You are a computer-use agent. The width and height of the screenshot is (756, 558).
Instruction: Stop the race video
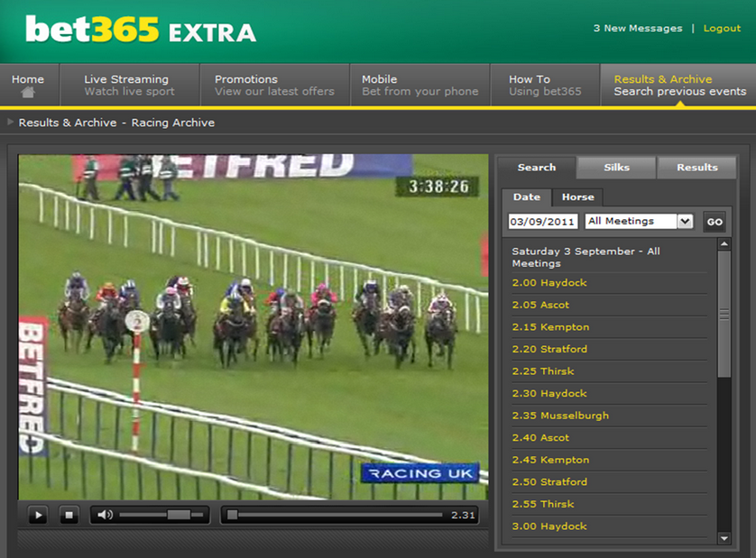coord(69,515)
